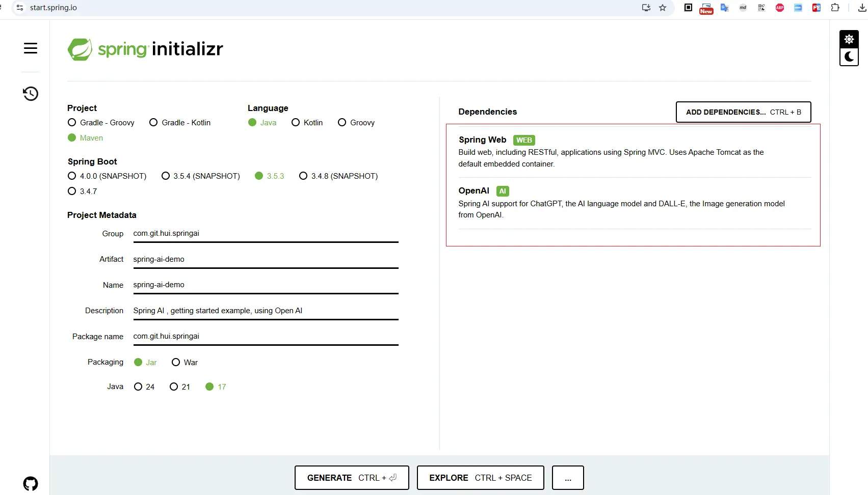Image resolution: width=868 pixels, height=495 pixels.
Task: Open the hamburger menu
Action: tap(31, 48)
